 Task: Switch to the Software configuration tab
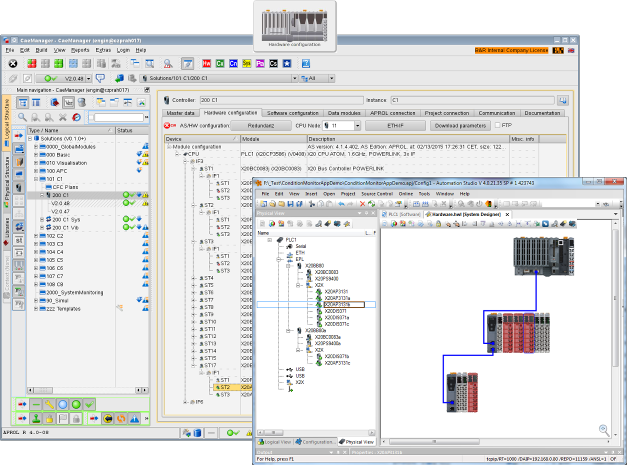(293, 113)
